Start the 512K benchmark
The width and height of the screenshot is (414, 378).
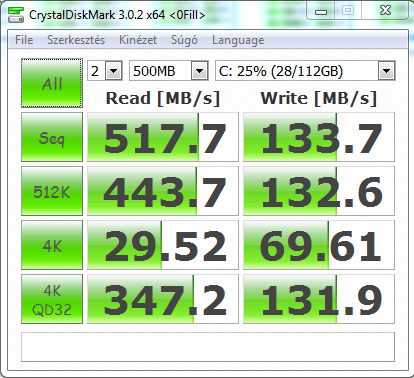coord(52,191)
